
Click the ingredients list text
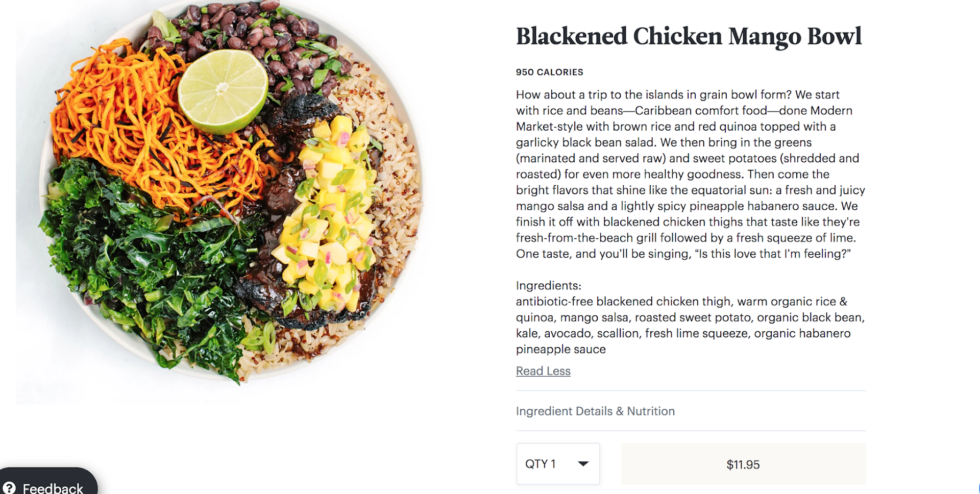689,325
